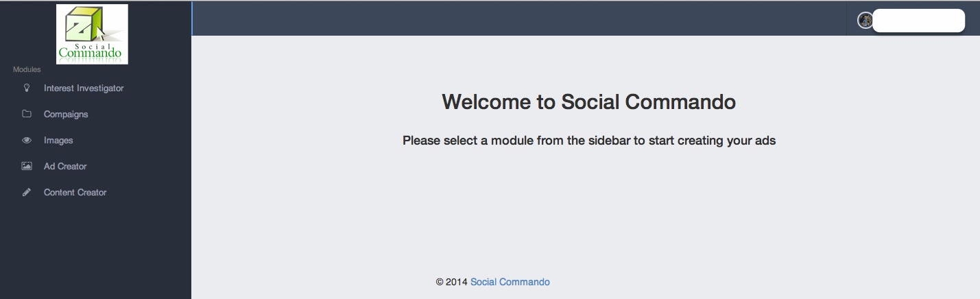Open the Interest Investigator module
980x299 pixels.
coord(84,88)
